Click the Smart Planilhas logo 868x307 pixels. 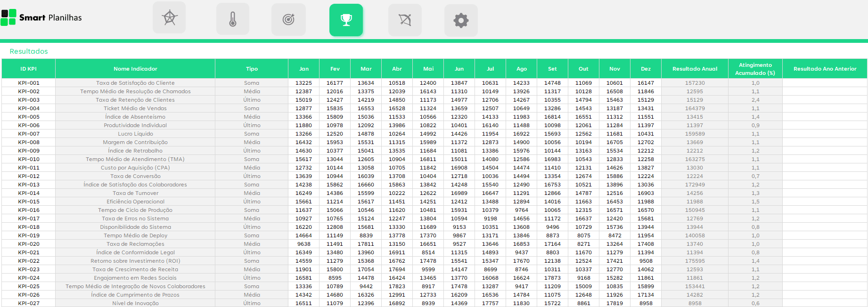pyautogui.click(x=41, y=17)
